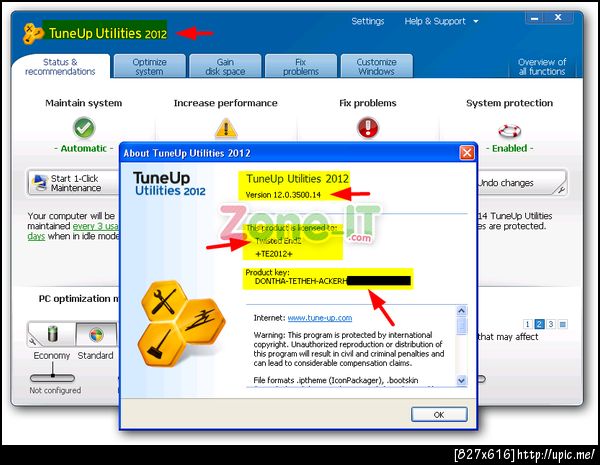
Task: Click the list view icon next to page 3
Action: point(562,324)
